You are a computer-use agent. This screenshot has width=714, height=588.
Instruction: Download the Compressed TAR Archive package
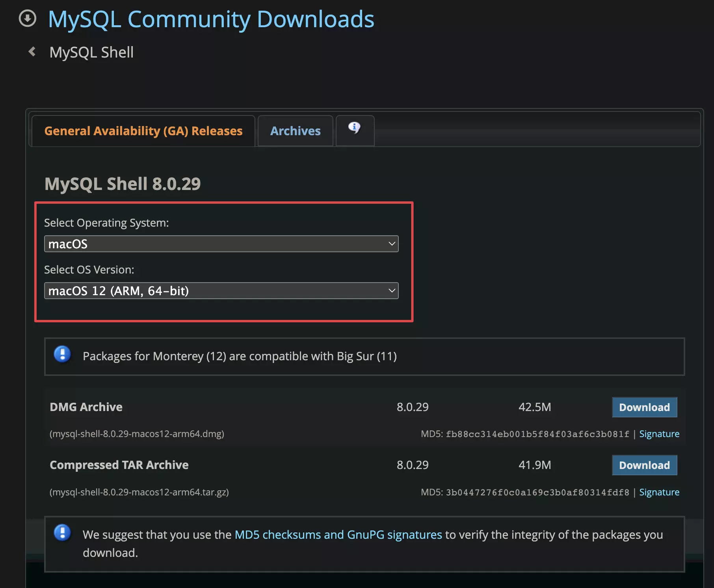coord(644,465)
